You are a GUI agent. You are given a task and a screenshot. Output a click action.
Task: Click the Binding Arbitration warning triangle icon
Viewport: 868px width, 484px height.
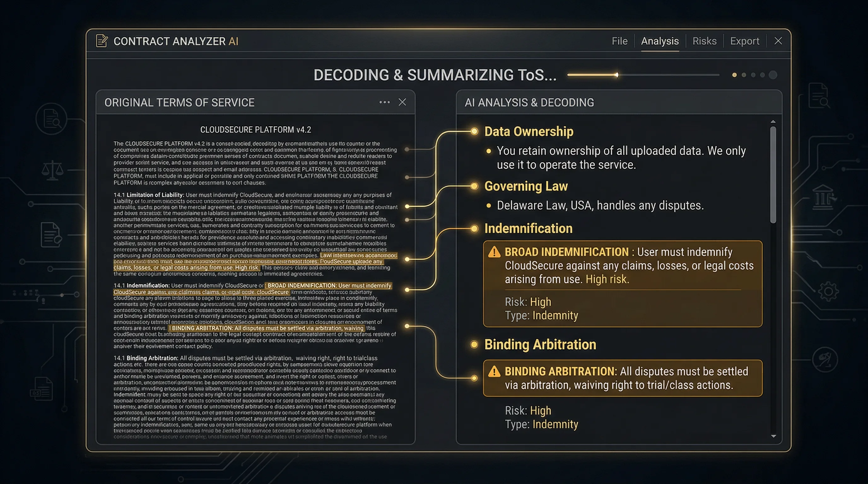tap(494, 371)
